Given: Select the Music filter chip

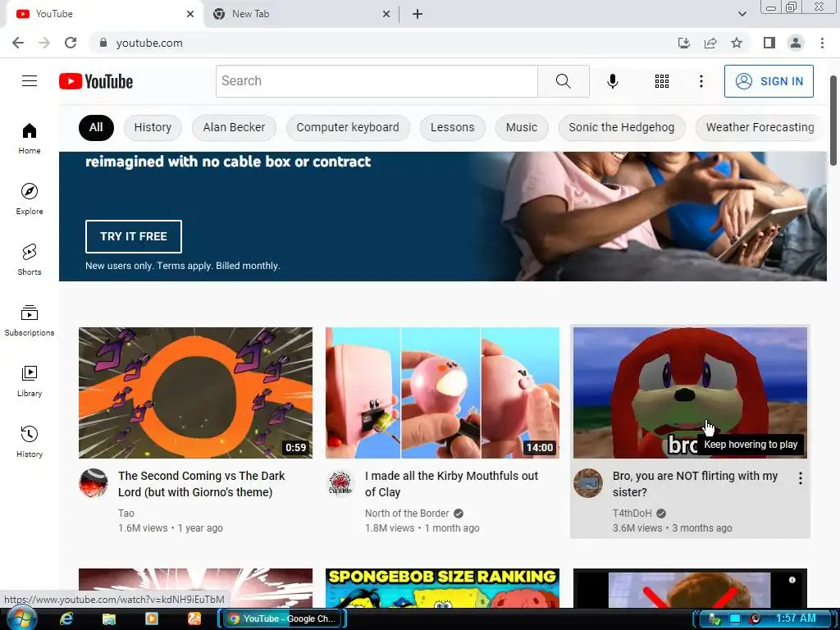Looking at the screenshot, I should click(x=521, y=127).
